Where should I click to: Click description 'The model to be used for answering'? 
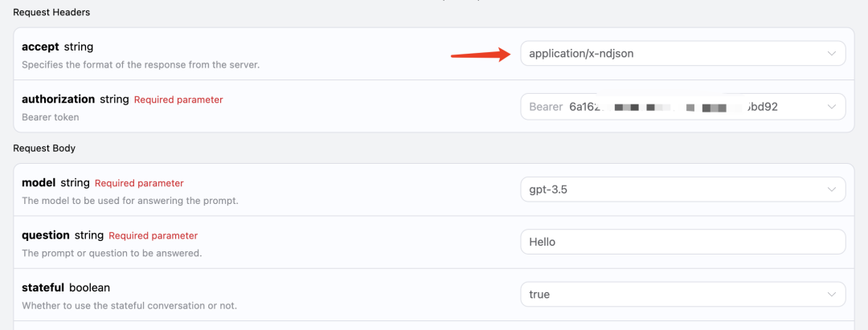pyautogui.click(x=130, y=201)
